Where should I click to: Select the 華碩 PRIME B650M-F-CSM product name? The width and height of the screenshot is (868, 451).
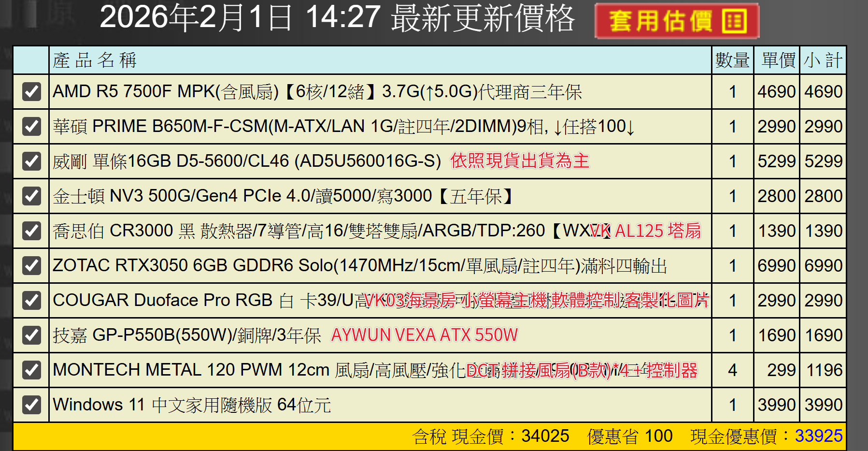point(343,126)
